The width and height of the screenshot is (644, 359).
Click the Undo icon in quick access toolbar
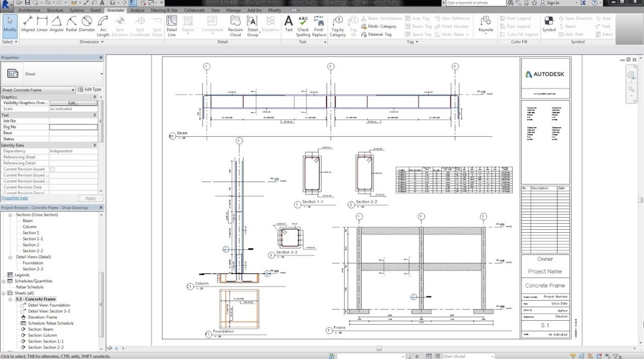coord(47,3)
